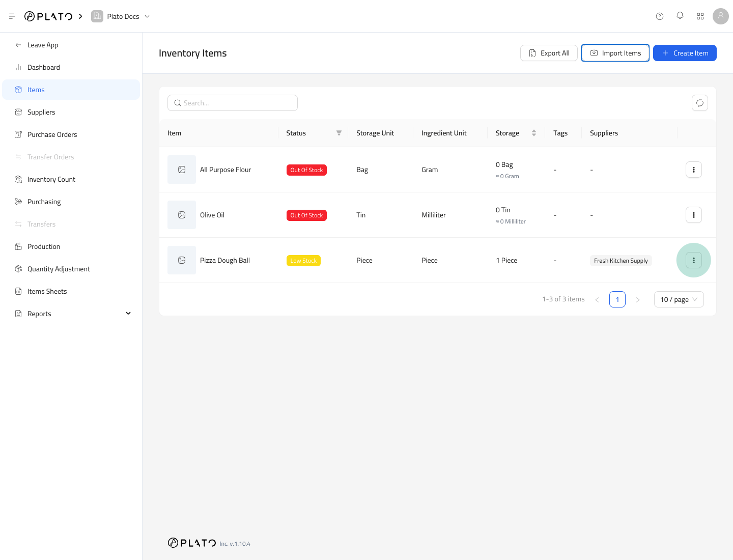Click Pizza Dough Ball item name
Screen dimensions: 733x560
tap(225, 260)
